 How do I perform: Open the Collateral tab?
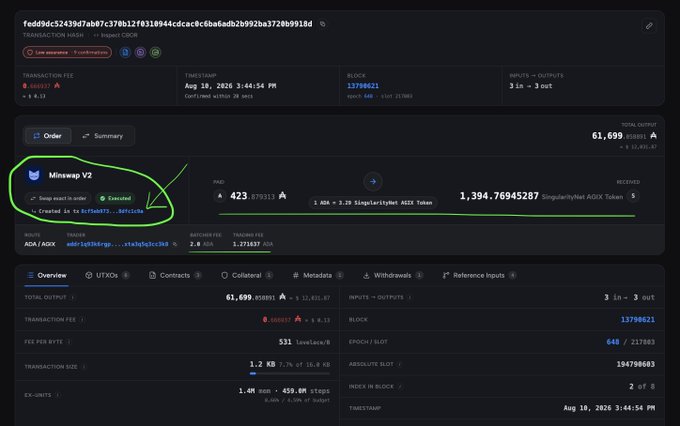tap(247, 275)
